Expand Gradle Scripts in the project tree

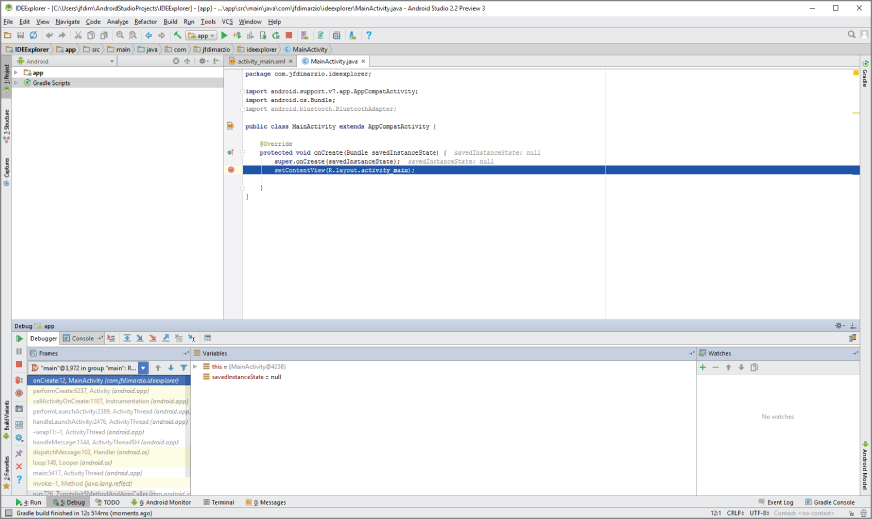pos(16,82)
